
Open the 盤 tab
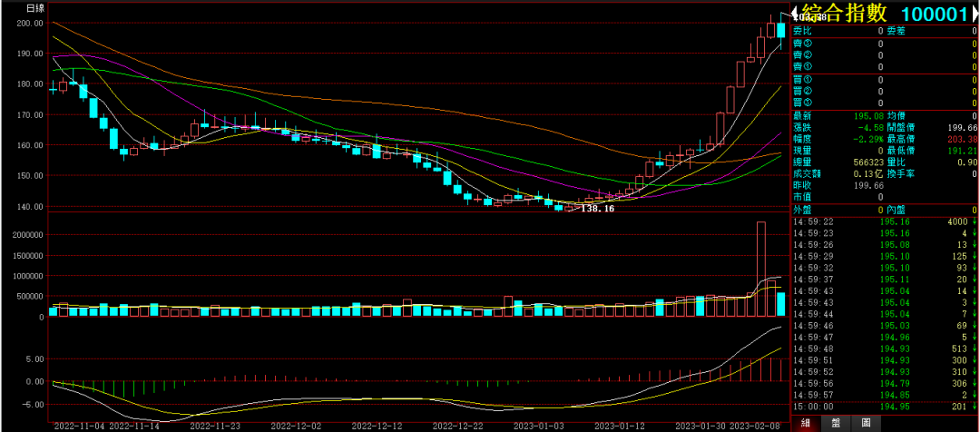(x=835, y=424)
